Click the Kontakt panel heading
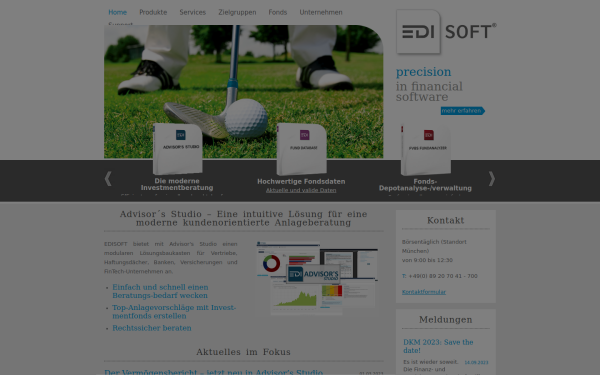This screenshot has width=600, height=375. point(445,220)
